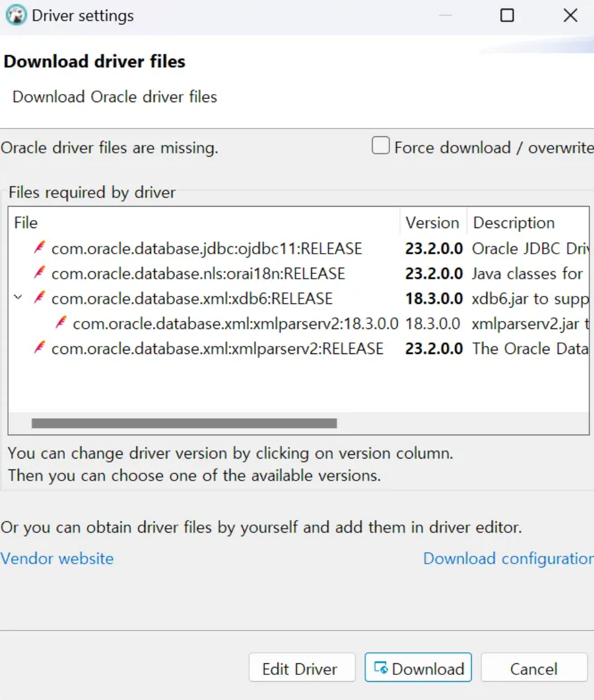Enable the Force download / overwrite checkbox
Image resolution: width=594 pixels, height=700 pixels.
click(381, 146)
